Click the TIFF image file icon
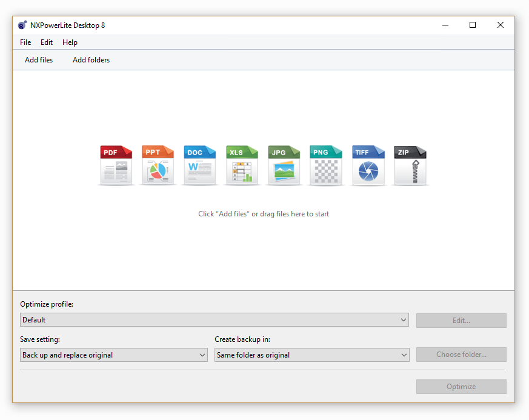Screen dimensions: 529x420 tap(368, 165)
